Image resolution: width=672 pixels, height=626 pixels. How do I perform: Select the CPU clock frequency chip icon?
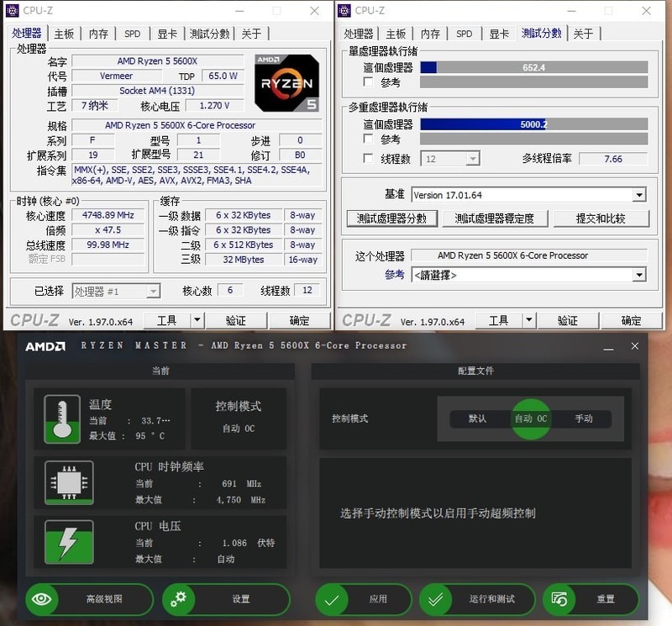(x=68, y=482)
